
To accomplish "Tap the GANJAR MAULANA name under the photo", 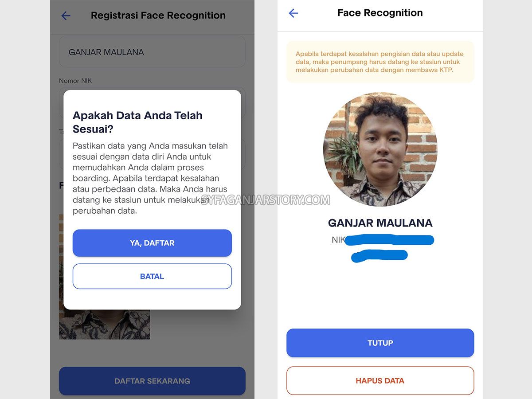I will coord(380,223).
